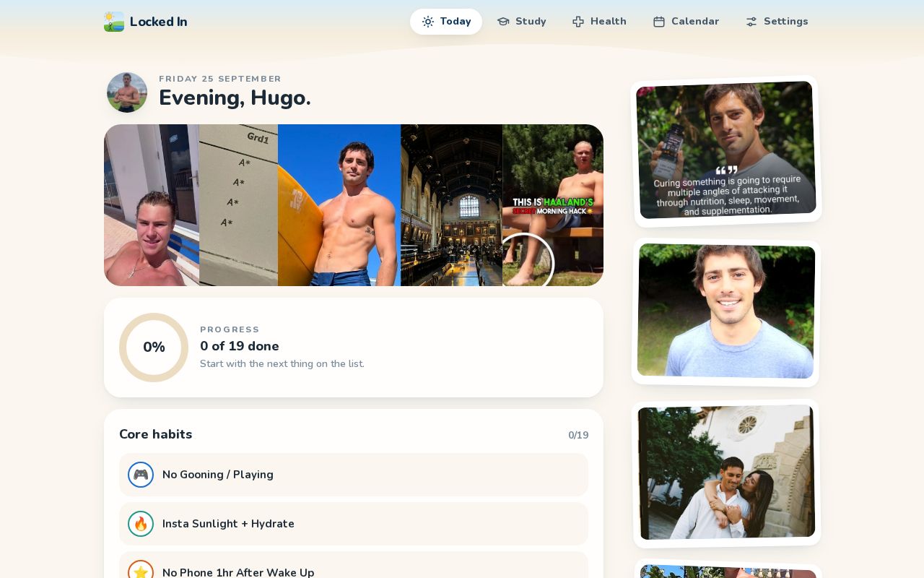
Task: Click the 0/19 habit counter
Action: [x=578, y=435]
